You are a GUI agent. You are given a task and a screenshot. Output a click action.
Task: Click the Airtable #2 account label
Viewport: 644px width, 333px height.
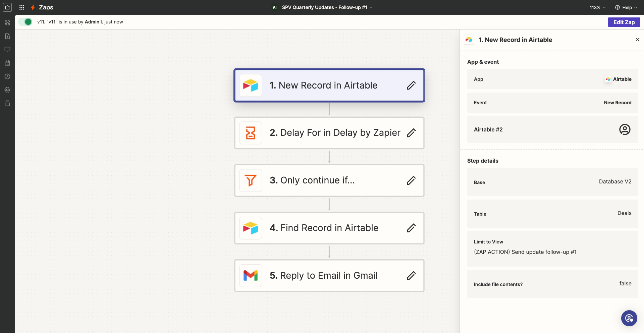488,129
